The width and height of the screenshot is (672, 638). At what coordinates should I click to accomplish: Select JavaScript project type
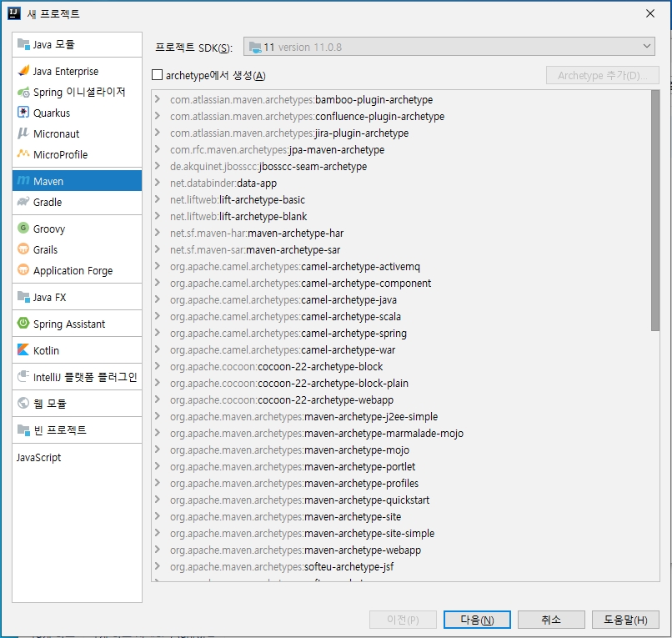pyautogui.click(x=78, y=458)
